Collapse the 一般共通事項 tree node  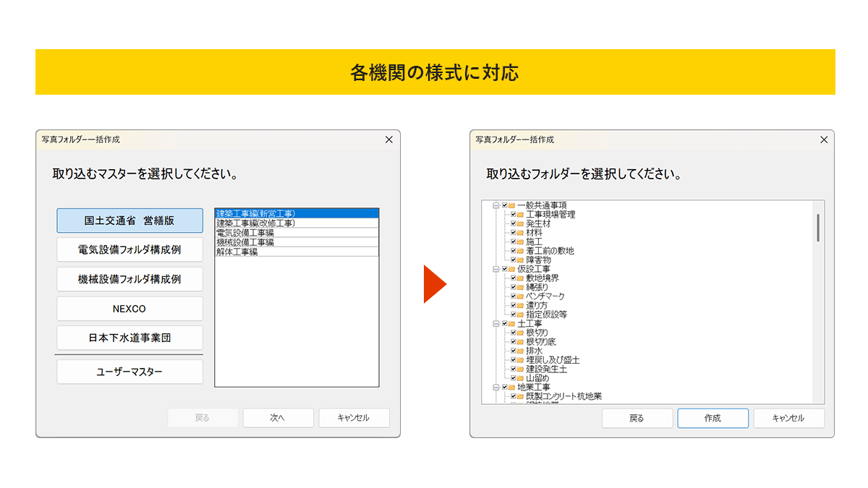(496, 206)
